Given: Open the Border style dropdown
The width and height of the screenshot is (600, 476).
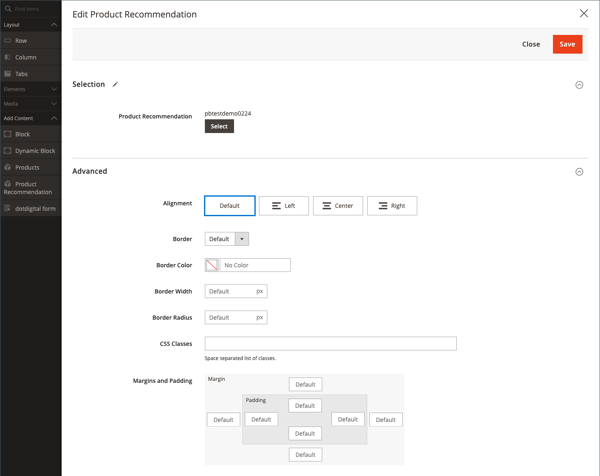Looking at the screenshot, I should (x=227, y=239).
